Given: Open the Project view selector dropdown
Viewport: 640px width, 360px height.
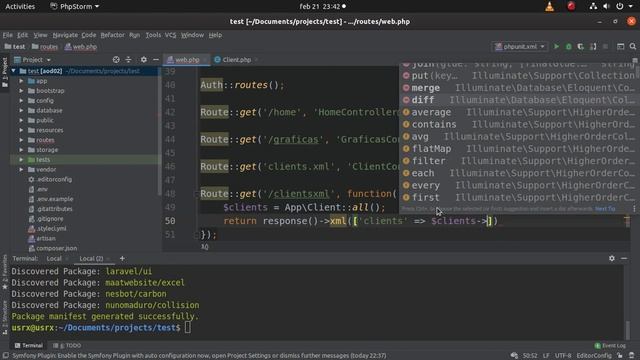Looking at the screenshot, I should pos(32,60).
